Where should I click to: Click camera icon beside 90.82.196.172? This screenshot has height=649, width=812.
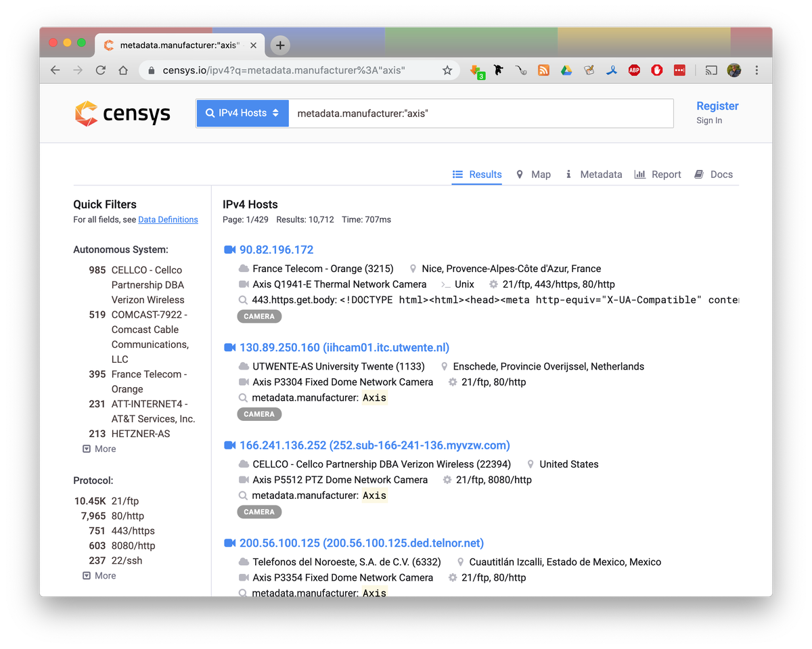[229, 250]
